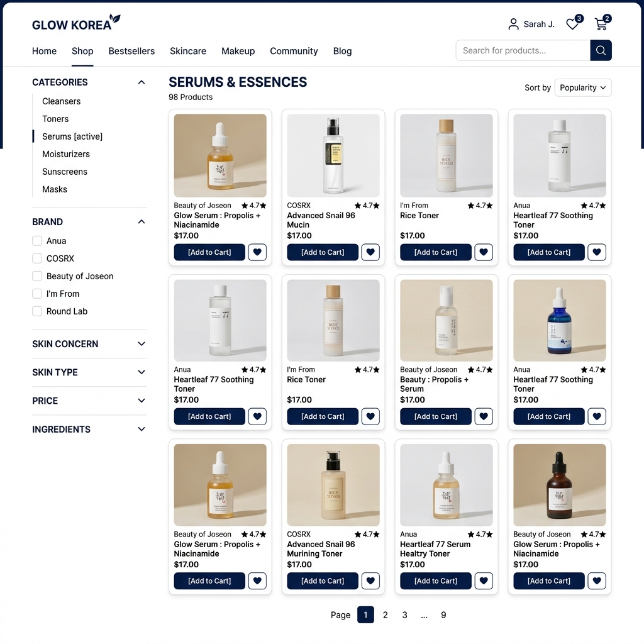Expand the Ingredients filter
This screenshot has width=644, height=644.
tap(142, 429)
